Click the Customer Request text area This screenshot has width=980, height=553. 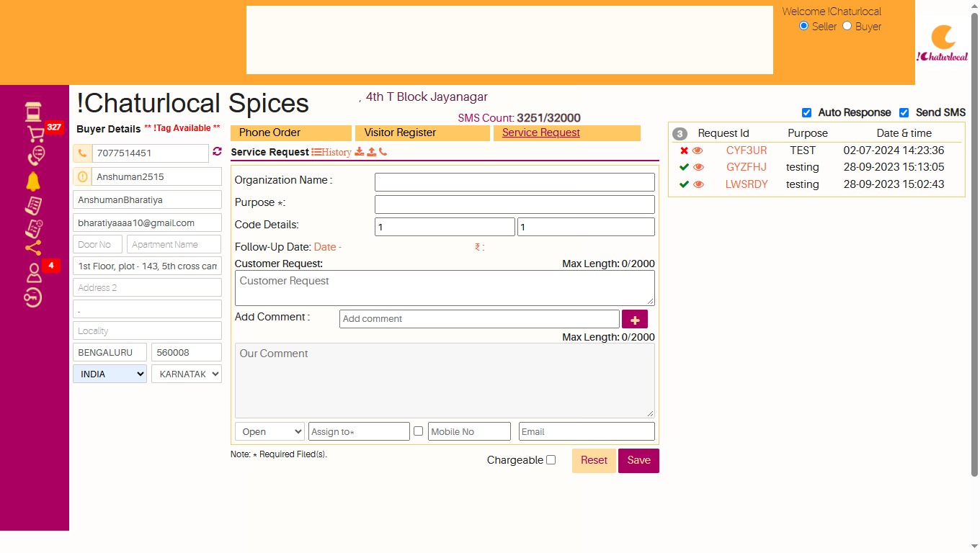(x=445, y=288)
